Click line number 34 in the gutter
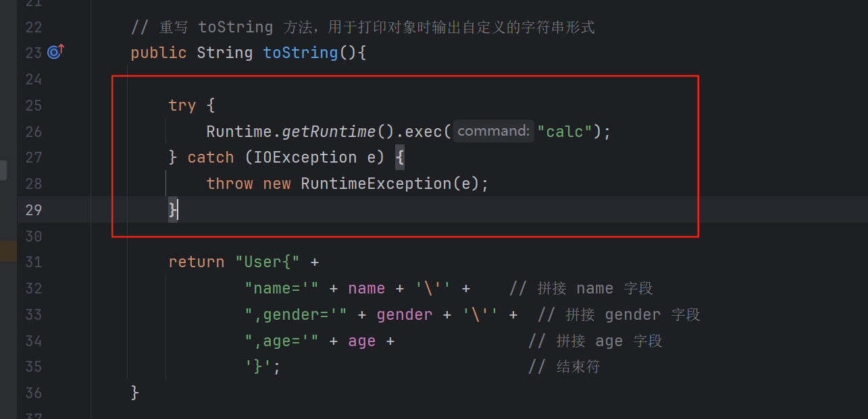 pos(33,341)
